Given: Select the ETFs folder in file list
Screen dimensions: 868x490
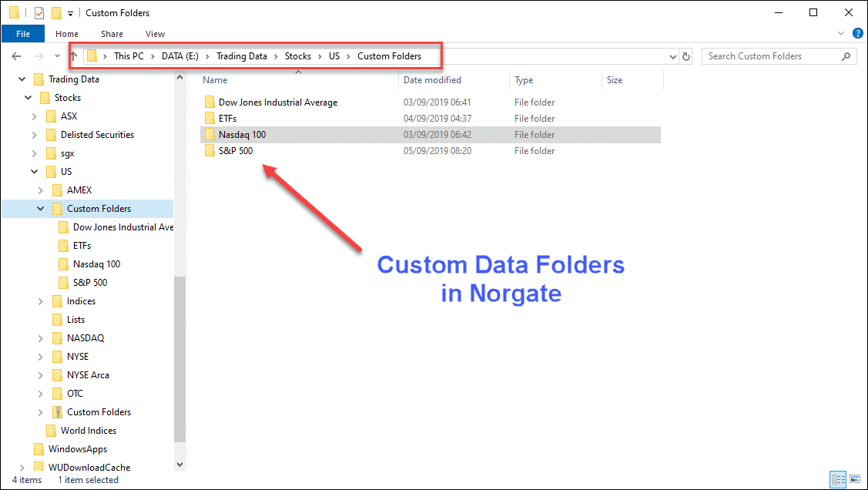Looking at the screenshot, I should tap(227, 119).
